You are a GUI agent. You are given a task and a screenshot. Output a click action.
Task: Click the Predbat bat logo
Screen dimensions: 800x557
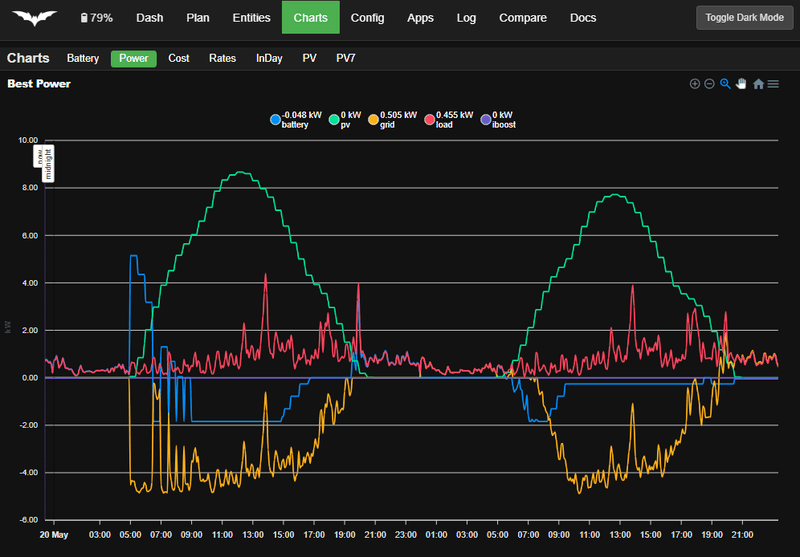(x=35, y=18)
